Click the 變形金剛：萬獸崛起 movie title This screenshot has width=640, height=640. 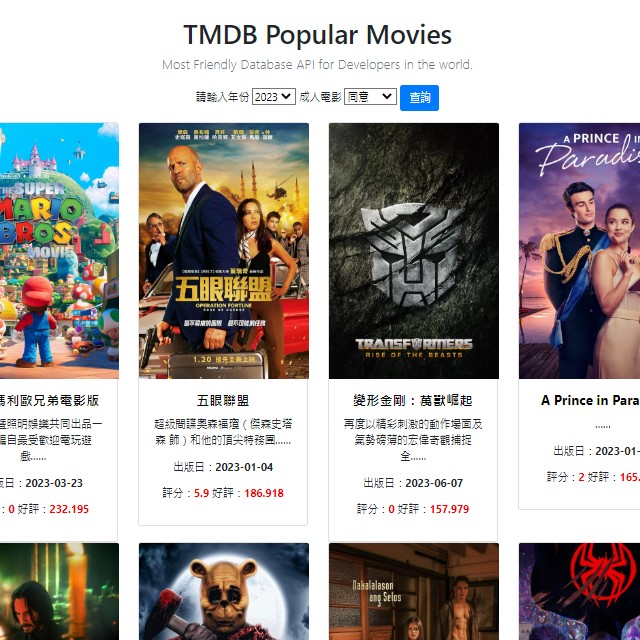point(413,400)
